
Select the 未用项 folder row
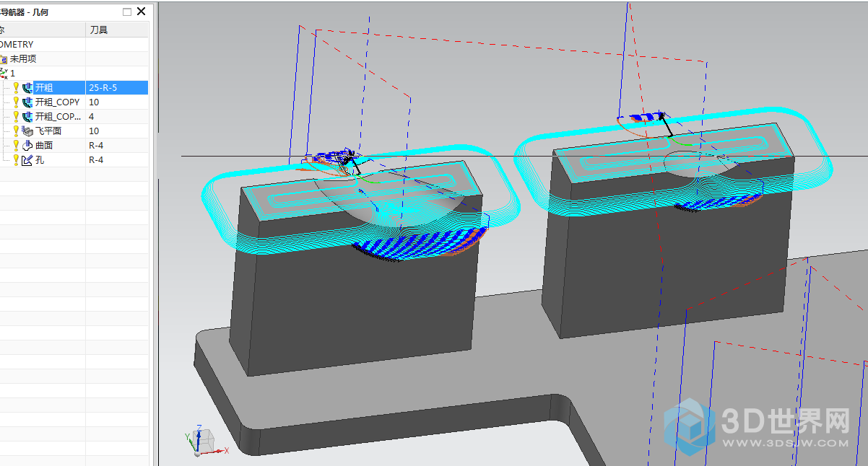coord(23,58)
